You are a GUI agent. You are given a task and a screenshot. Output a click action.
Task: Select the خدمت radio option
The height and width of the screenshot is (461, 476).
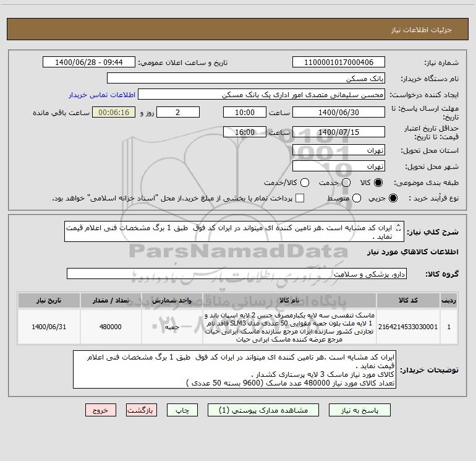346,183
